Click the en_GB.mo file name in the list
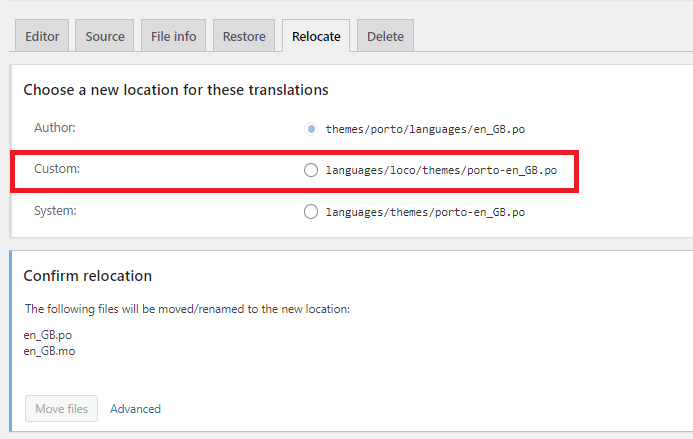Viewport: 693px width, 439px height. point(49,351)
